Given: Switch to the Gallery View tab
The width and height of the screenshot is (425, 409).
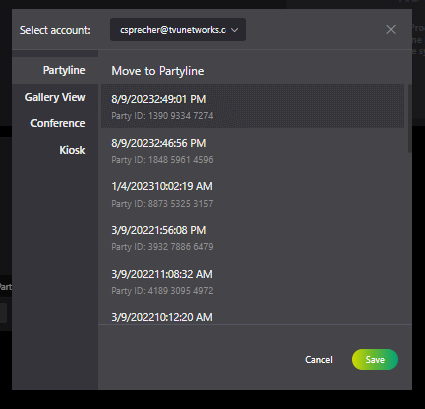Looking at the screenshot, I should 55,97.
